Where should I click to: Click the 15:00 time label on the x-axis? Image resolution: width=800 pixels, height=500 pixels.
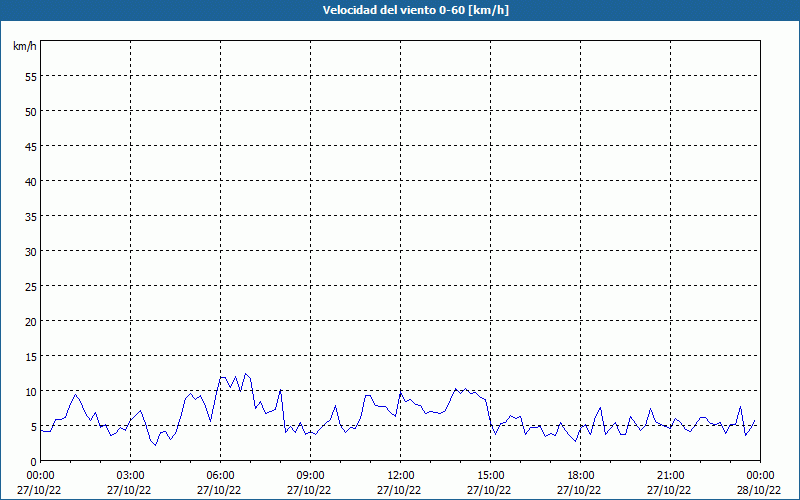(x=490, y=475)
